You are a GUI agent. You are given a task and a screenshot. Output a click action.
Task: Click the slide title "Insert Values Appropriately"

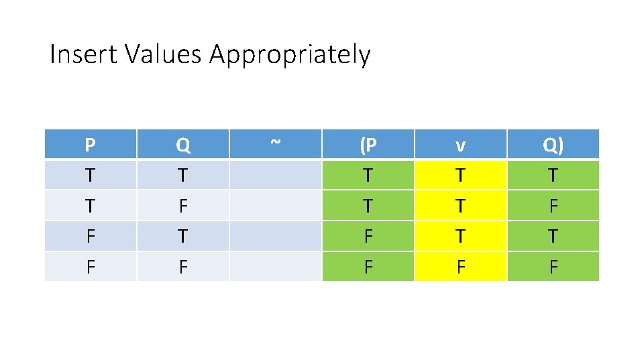(x=210, y=54)
